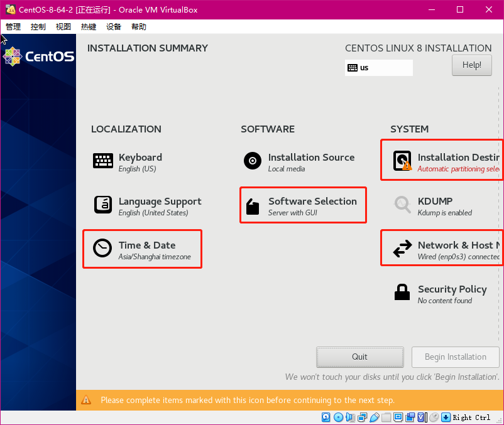Click the Begin Installation button
The height and width of the screenshot is (425, 504).
(455, 357)
